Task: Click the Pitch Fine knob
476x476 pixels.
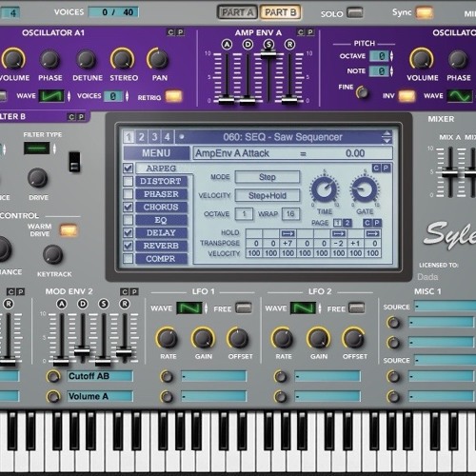Action: click(x=362, y=92)
